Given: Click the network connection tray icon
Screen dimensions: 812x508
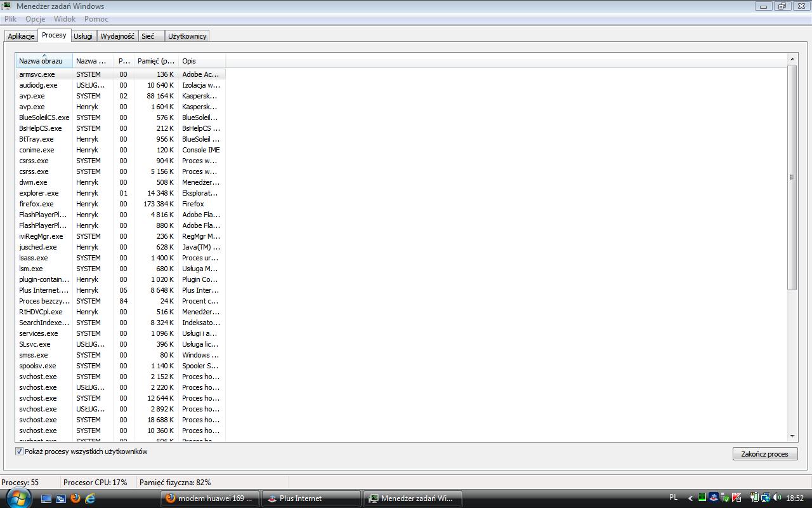Looking at the screenshot, I should coord(766,498).
